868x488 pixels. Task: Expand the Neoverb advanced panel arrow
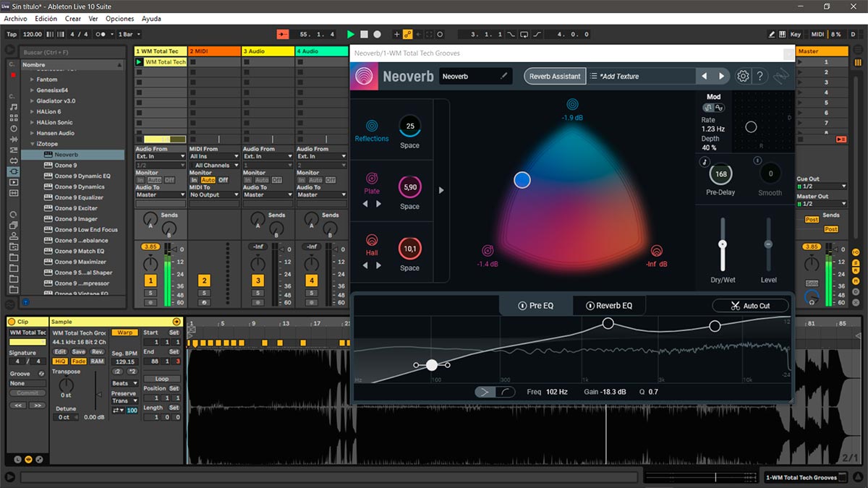click(x=441, y=191)
